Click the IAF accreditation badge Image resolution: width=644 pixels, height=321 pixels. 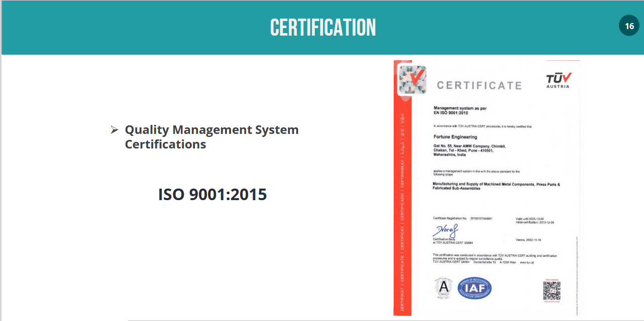(475, 288)
